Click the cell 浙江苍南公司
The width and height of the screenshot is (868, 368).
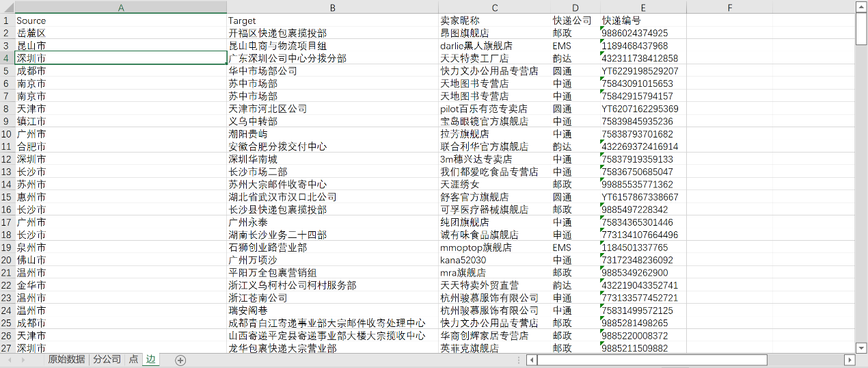tap(333, 298)
